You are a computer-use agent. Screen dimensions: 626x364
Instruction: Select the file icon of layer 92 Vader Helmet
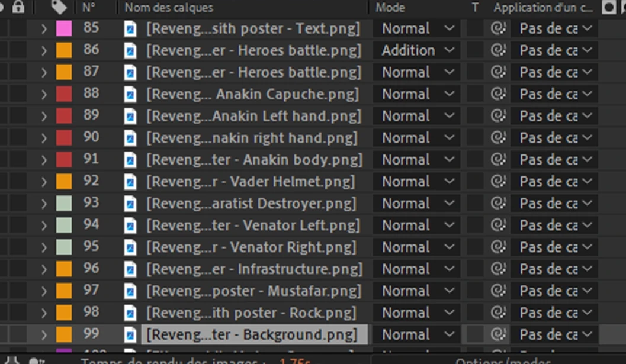(130, 182)
